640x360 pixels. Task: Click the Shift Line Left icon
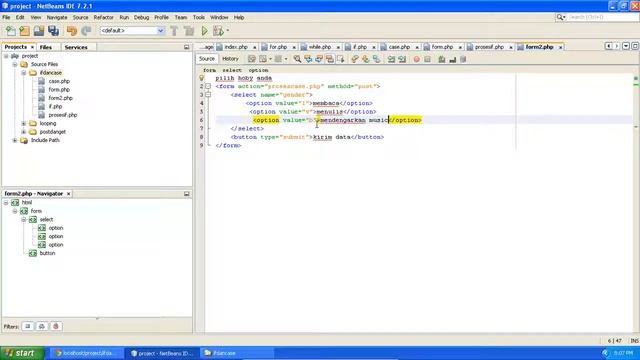pyautogui.click(x=391, y=59)
